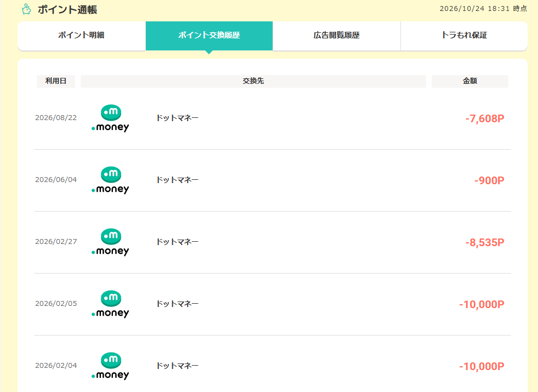Click ドットマネー in the 2026/02/05 row

(x=177, y=304)
